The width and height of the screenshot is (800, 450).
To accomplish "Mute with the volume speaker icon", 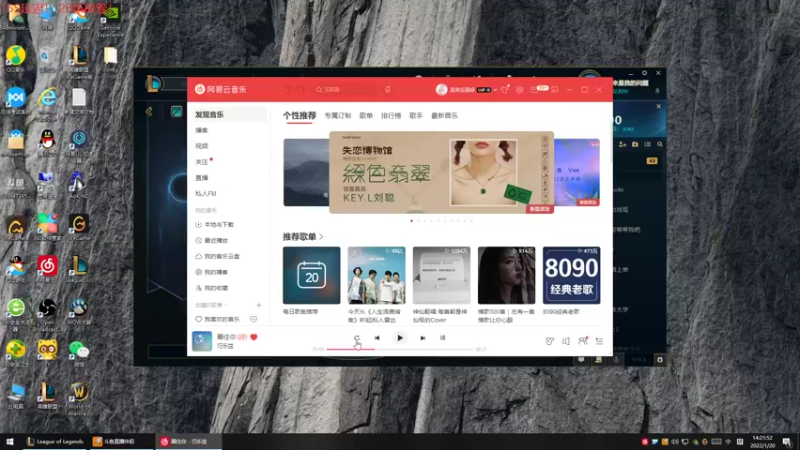I will coord(566,341).
